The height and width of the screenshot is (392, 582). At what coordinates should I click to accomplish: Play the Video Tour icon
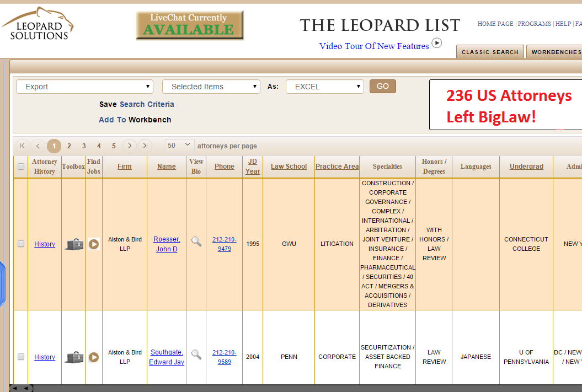tap(437, 43)
